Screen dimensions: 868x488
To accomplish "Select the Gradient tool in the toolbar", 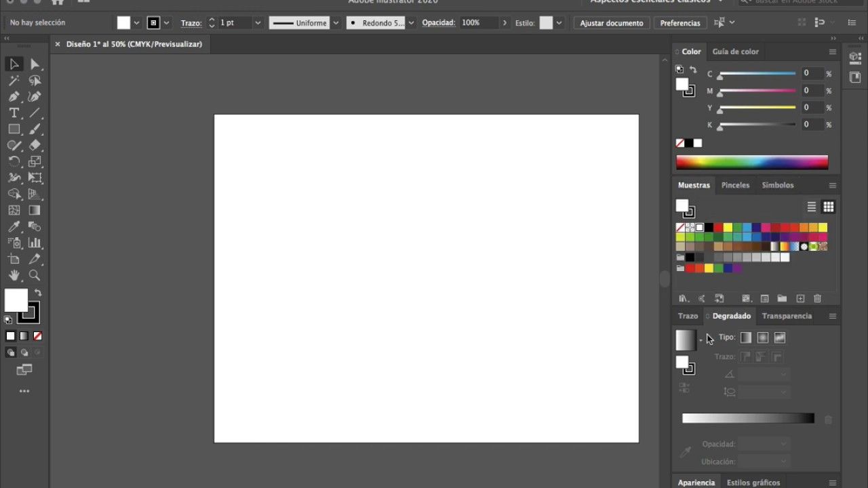I will (34, 210).
